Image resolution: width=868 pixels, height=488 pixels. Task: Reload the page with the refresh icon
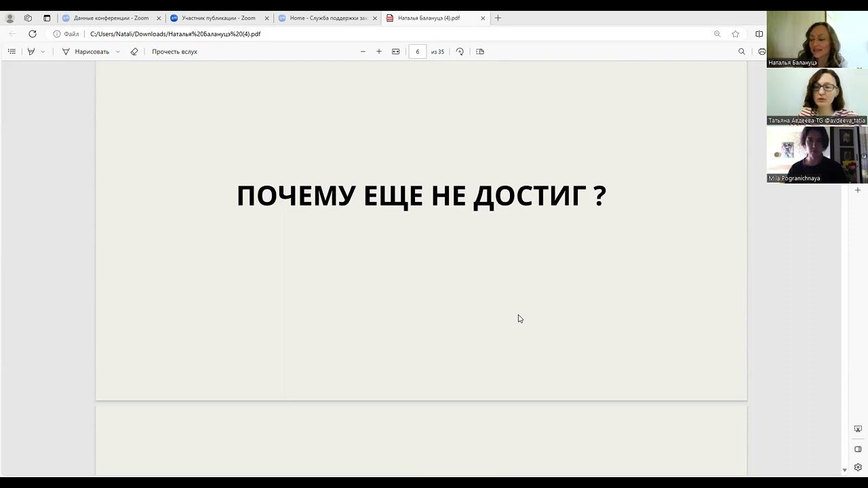32,34
